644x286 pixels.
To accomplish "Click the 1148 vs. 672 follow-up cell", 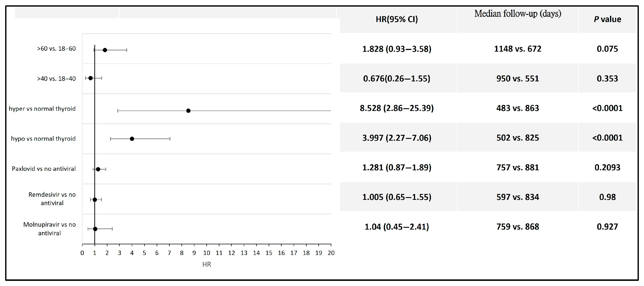I will 517,49.
